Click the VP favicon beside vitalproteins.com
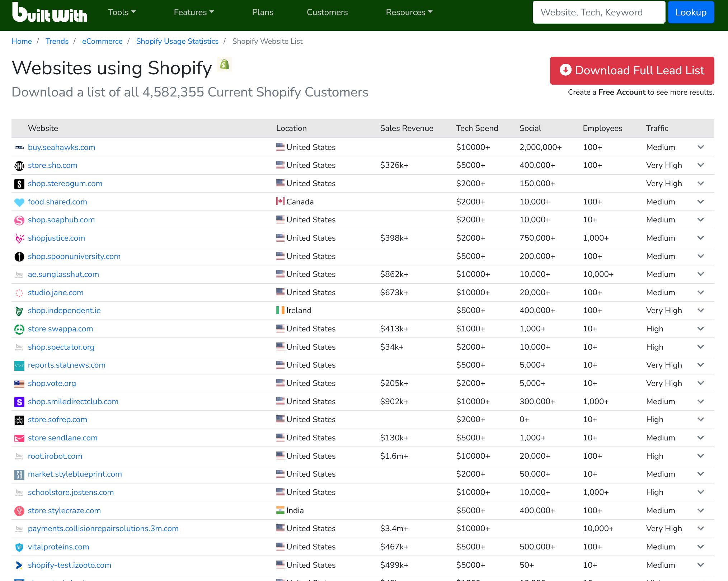 (x=19, y=547)
